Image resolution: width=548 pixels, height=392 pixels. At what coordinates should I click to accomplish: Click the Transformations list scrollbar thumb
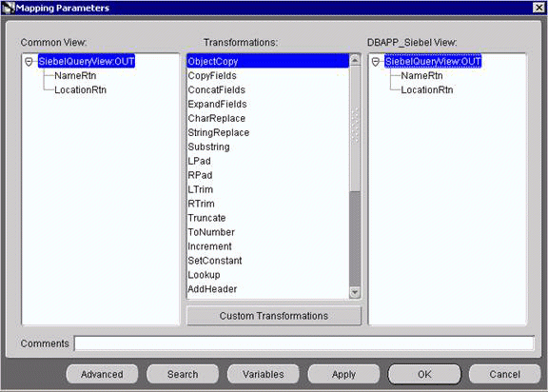[x=355, y=128]
